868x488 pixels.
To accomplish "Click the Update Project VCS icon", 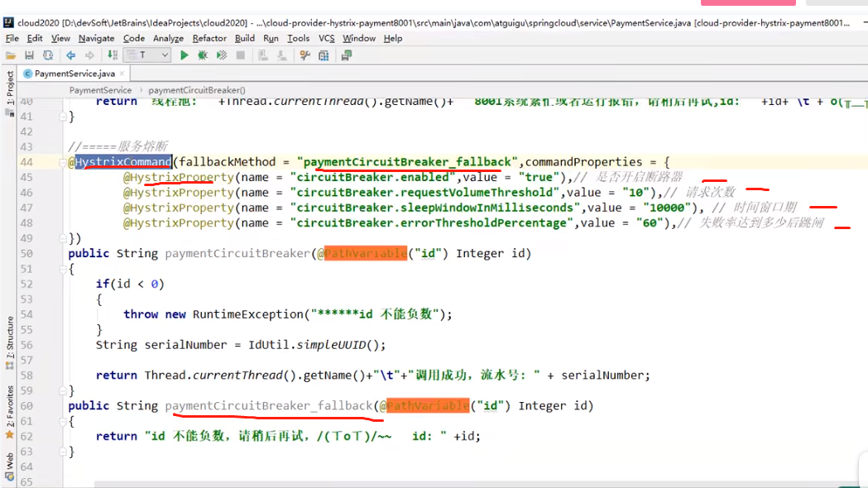I will pos(263,55).
